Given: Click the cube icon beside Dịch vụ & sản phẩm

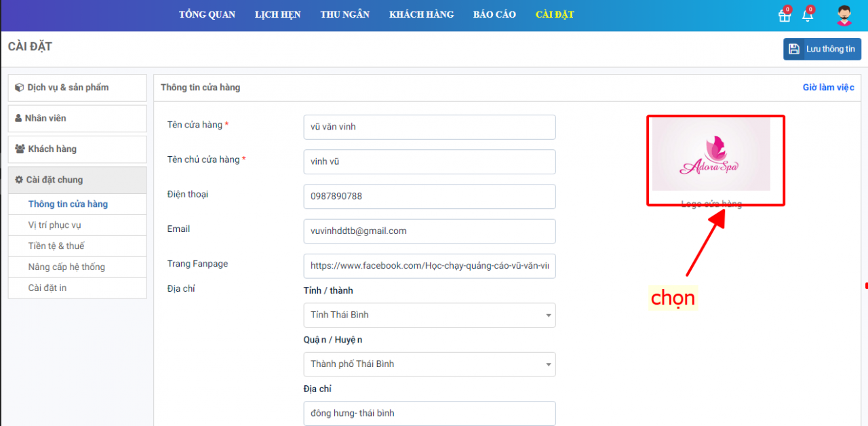Looking at the screenshot, I should (x=20, y=88).
